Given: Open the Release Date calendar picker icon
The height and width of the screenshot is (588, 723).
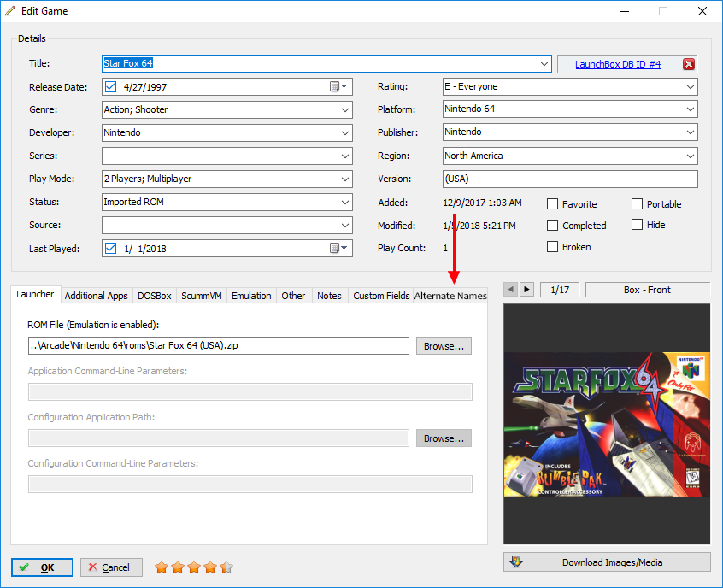Looking at the screenshot, I should pos(338,86).
